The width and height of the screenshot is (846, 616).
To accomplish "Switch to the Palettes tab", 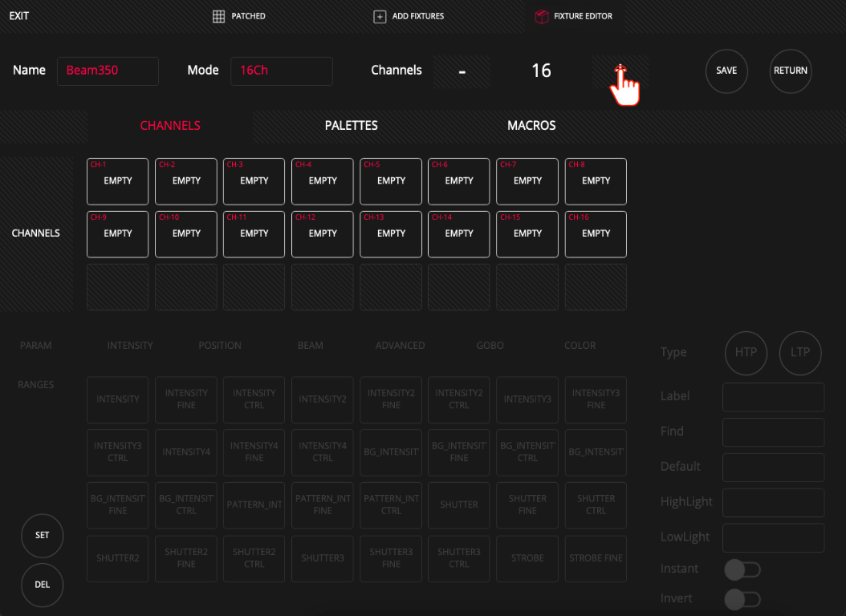I will (352, 126).
